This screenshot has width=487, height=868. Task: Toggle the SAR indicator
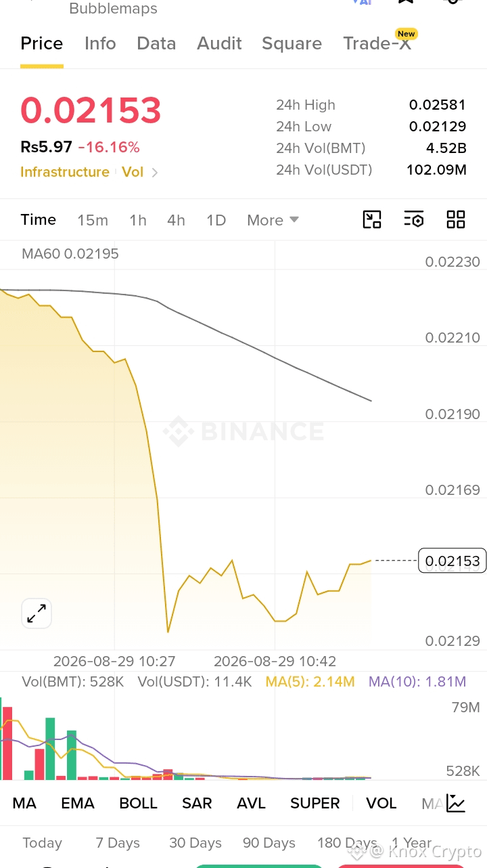tap(197, 803)
